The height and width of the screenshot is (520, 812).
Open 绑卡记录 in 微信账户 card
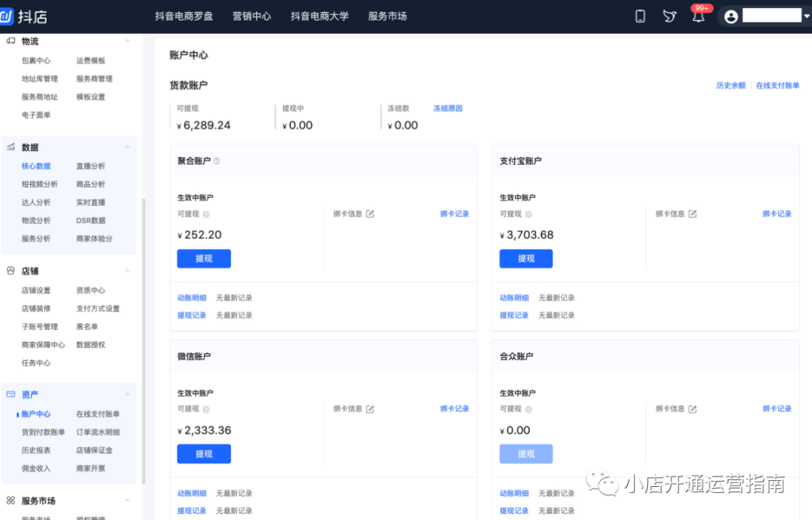[455, 409]
